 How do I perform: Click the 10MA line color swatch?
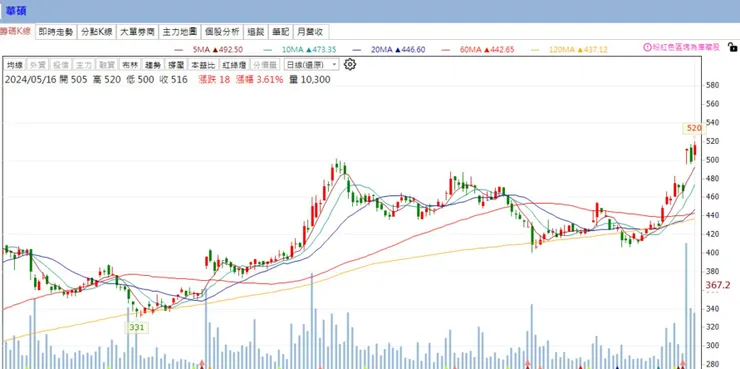point(269,50)
